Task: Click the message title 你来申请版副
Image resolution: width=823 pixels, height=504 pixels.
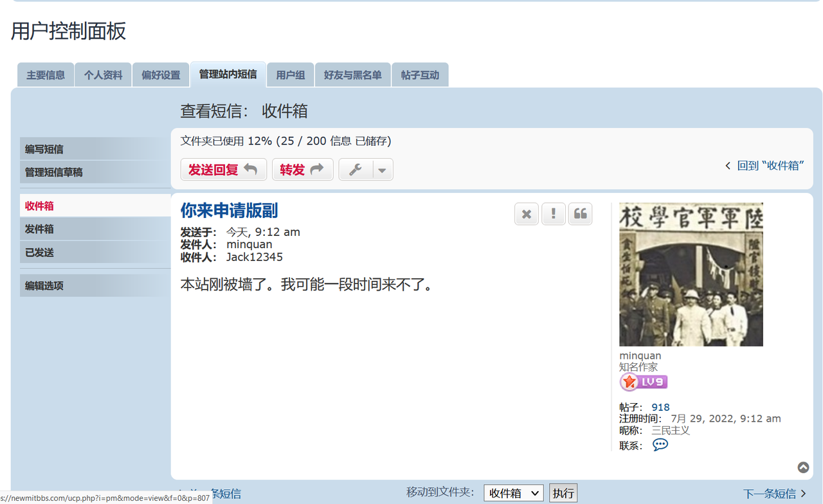Action: pos(229,211)
